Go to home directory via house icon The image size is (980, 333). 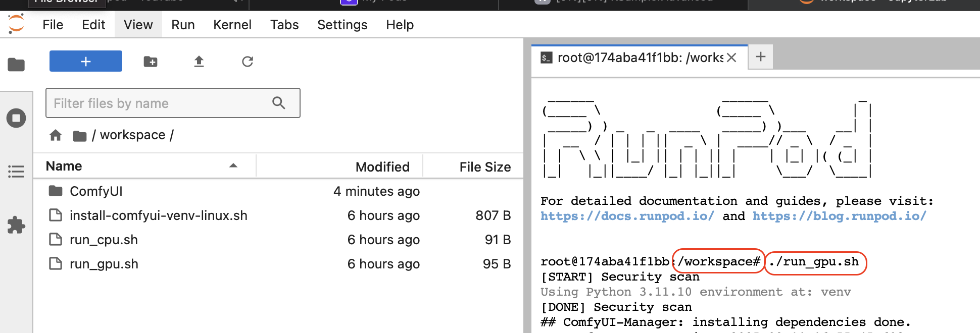click(x=56, y=135)
